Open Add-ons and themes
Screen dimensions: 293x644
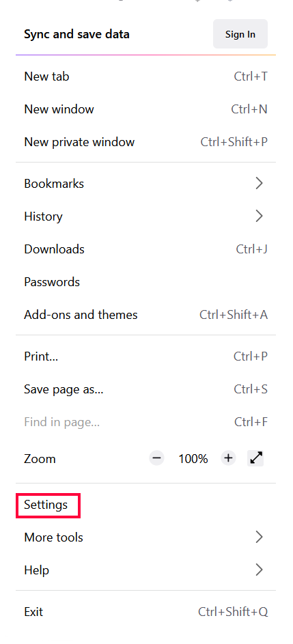(x=146, y=315)
